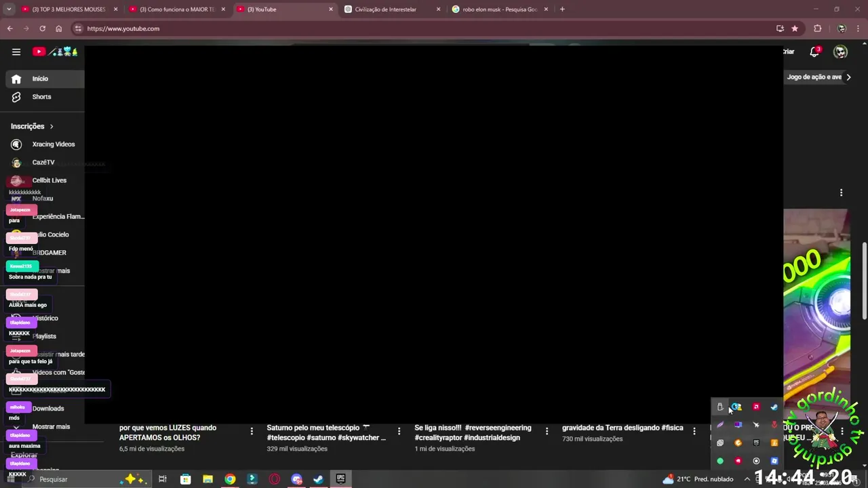Click AMD software tray icon

tap(756, 407)
